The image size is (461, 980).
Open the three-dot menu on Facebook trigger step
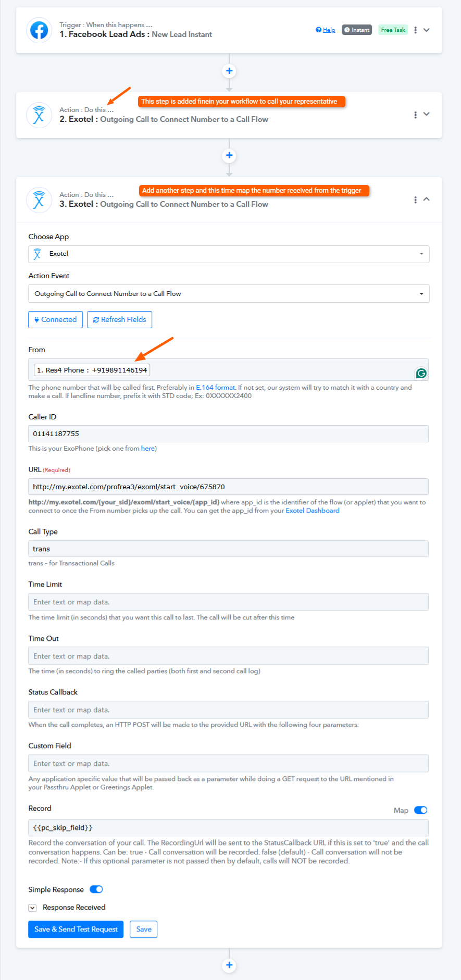pyautogui.click(x=415, y=30)
